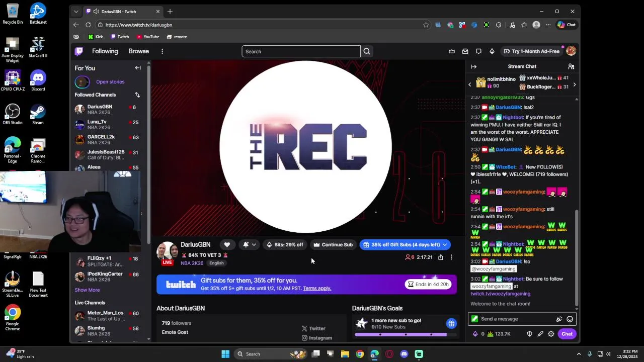Click the Send a message chat box
Viewport: 644px width, 362px height.
(522, 319)
